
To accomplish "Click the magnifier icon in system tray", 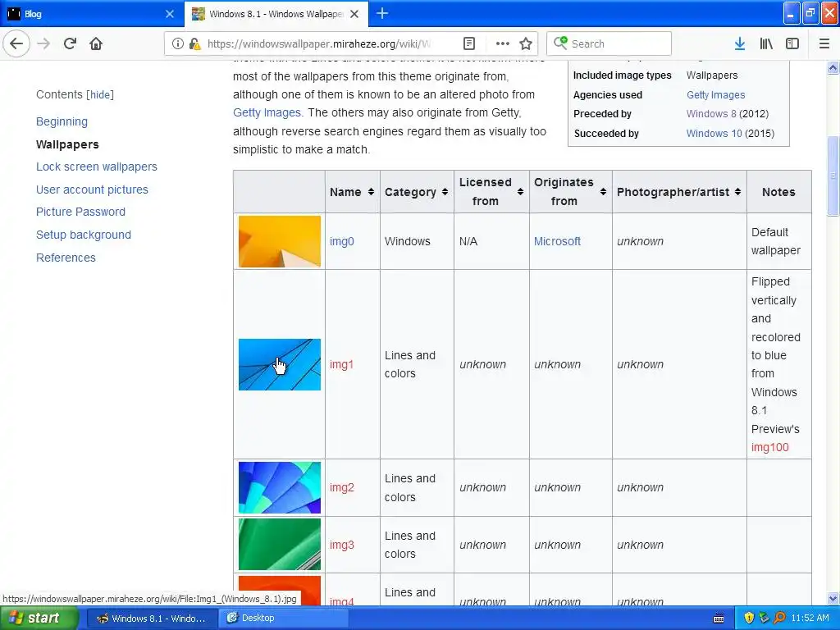I will click(x=780, y=619).
